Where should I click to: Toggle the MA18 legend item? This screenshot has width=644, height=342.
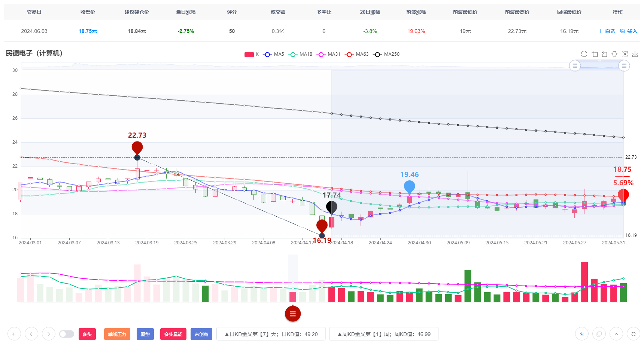click(x=301, y=54)
